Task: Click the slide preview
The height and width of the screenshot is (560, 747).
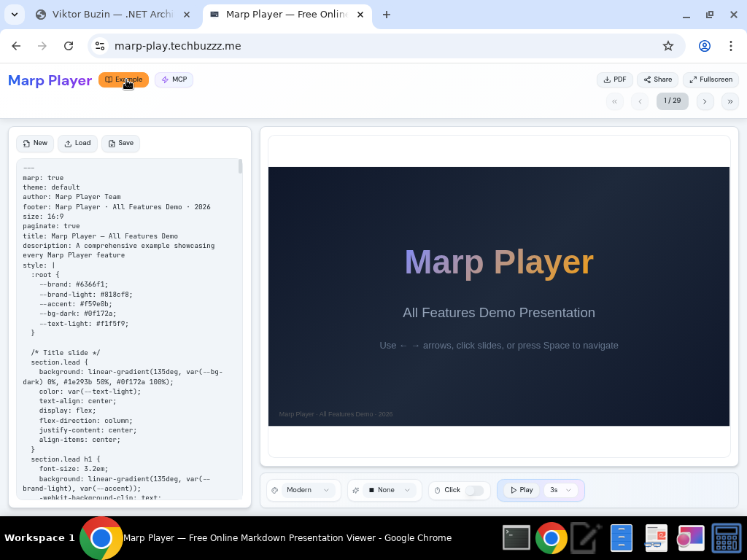Action: (x=499, y=296)
